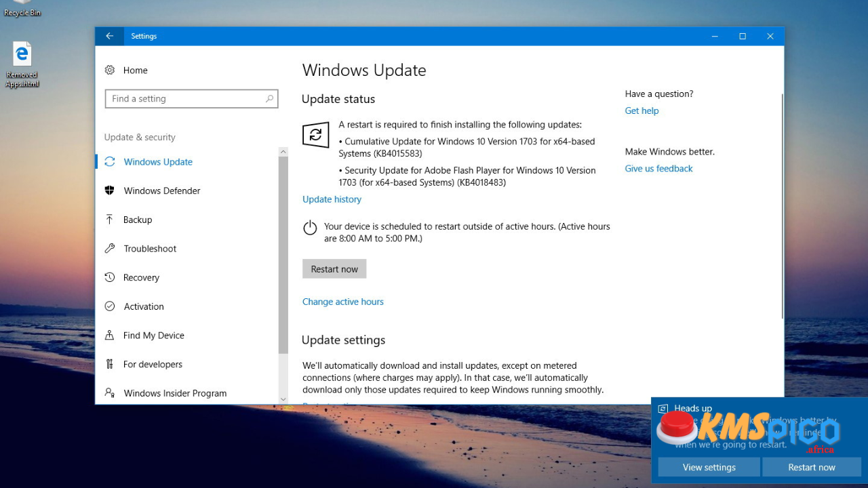
Task: Select the Windows Update sync icon in sidebar
Action: [x=110, y=161]
